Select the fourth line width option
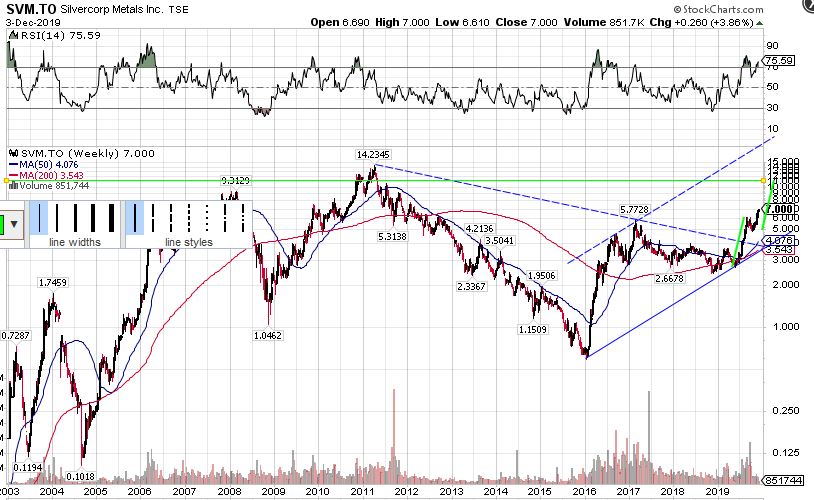 pyautogui.click(x=93, y=218)
